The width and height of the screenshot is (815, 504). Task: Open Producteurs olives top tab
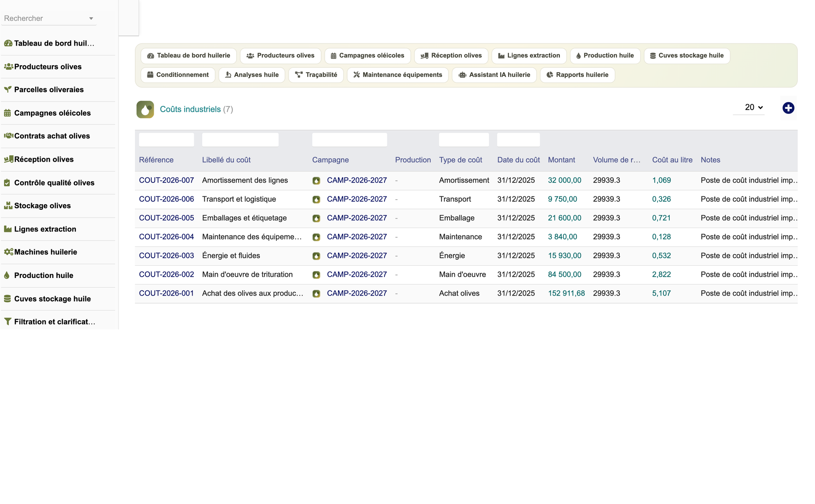[x=280, y=56]
